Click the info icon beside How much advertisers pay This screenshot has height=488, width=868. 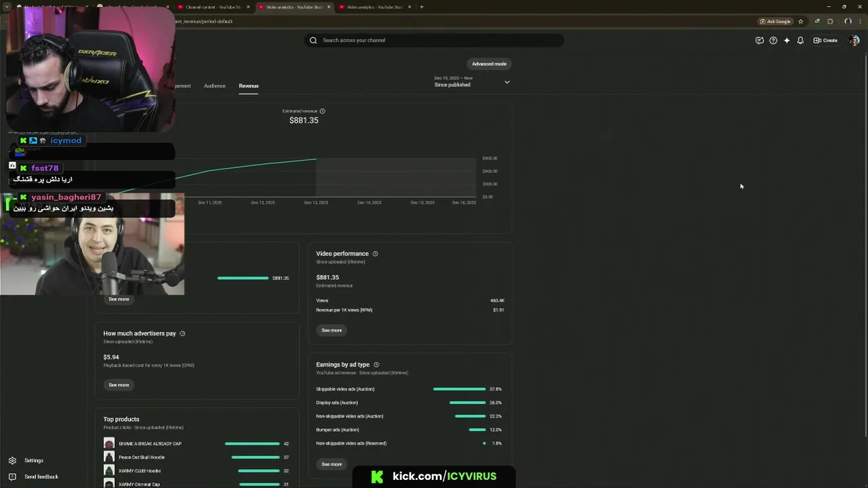pyautogui.click(x=182, y=333)
